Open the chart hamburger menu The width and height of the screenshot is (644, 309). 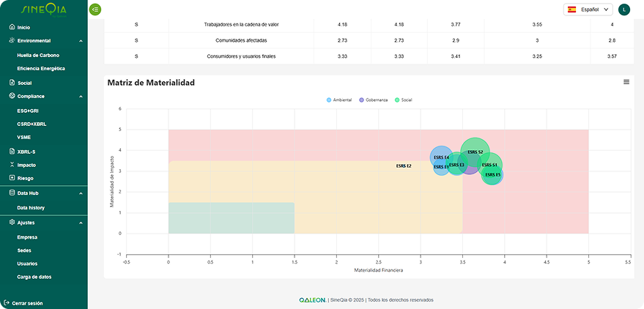click(626, 82)
